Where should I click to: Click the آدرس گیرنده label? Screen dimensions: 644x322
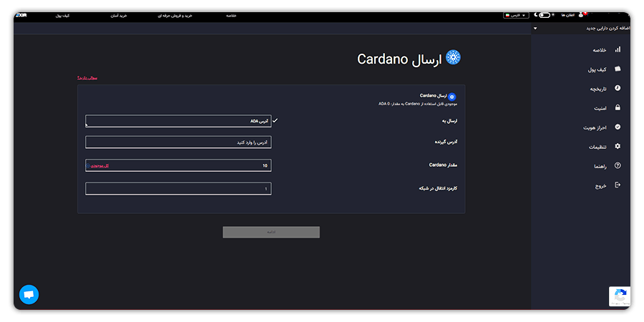[446, 142]
